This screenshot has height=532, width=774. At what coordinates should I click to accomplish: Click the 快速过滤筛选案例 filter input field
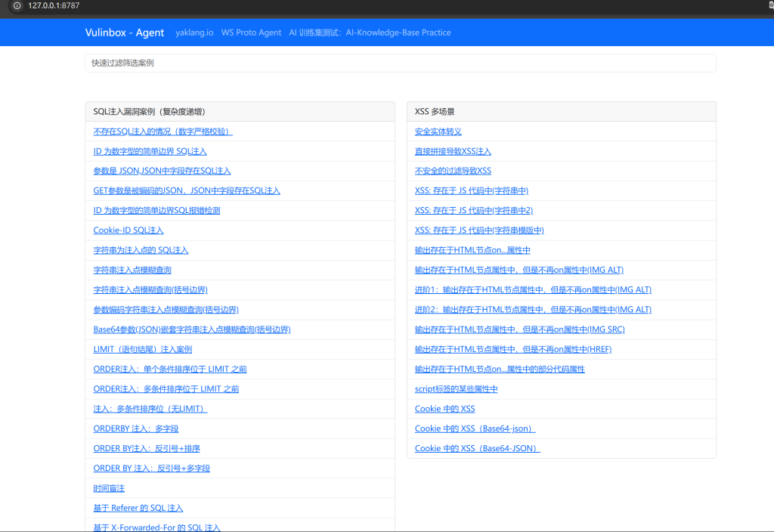click(x=400, y=63)
